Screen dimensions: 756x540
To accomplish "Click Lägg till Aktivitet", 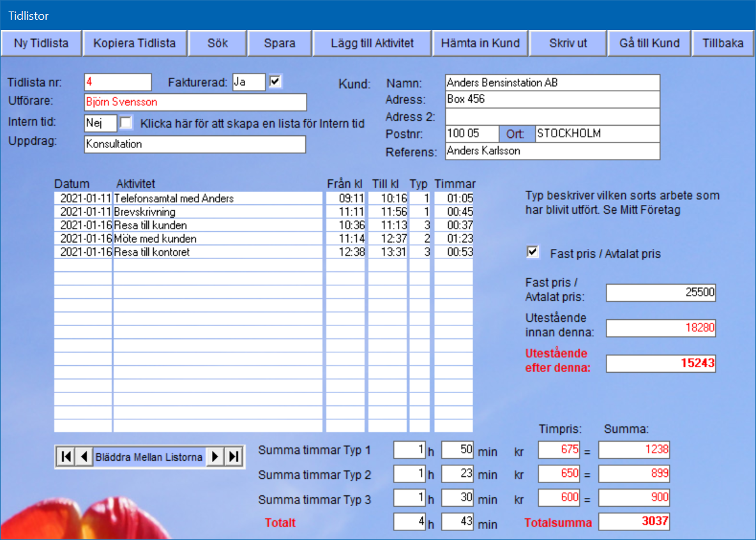I will pyautogui.click(x=372, y=43).
